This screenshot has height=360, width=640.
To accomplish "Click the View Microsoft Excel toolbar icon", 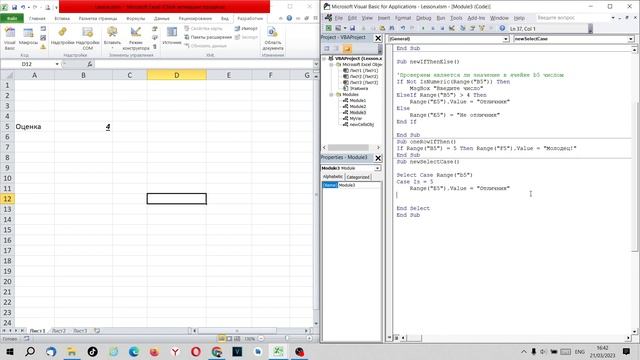I will click(x=329, y=28).
